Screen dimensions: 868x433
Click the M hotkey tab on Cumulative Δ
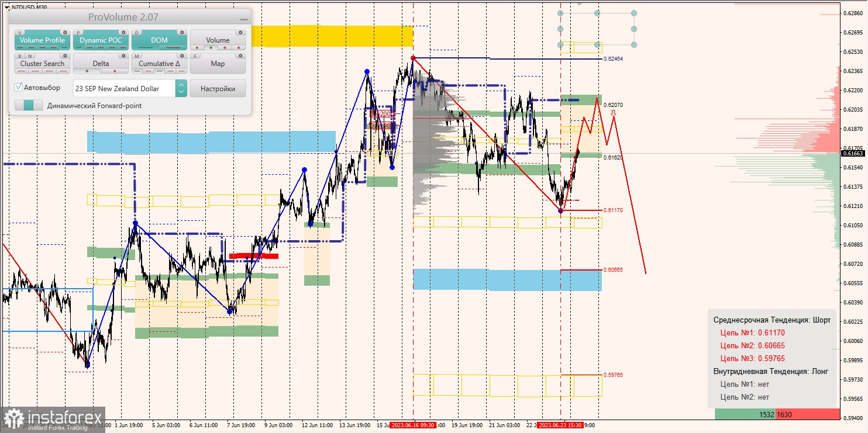pos(137,56)
